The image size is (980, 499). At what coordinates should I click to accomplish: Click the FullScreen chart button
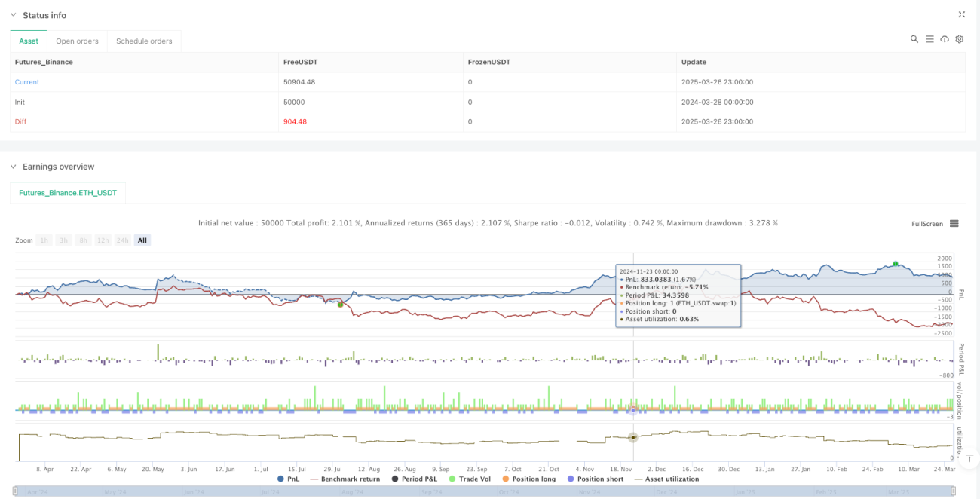point(927,224)
